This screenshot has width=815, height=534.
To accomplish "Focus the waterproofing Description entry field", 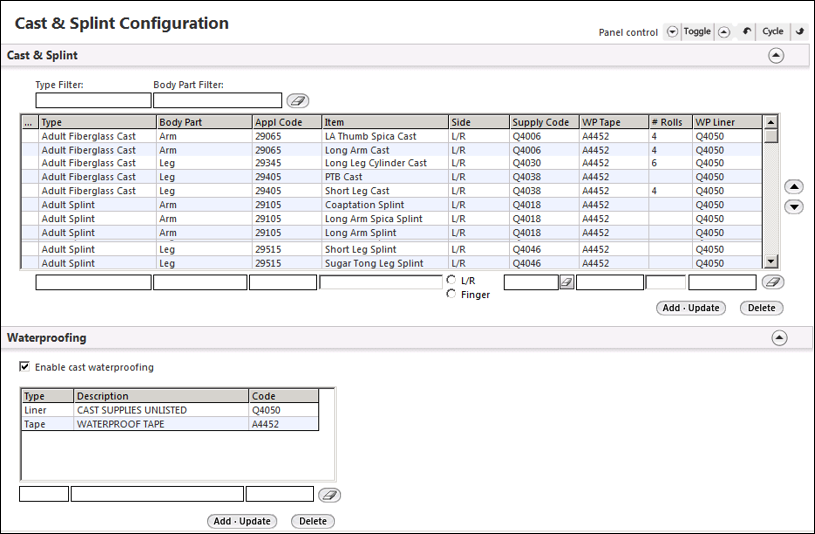I will (x=157, y=494).
